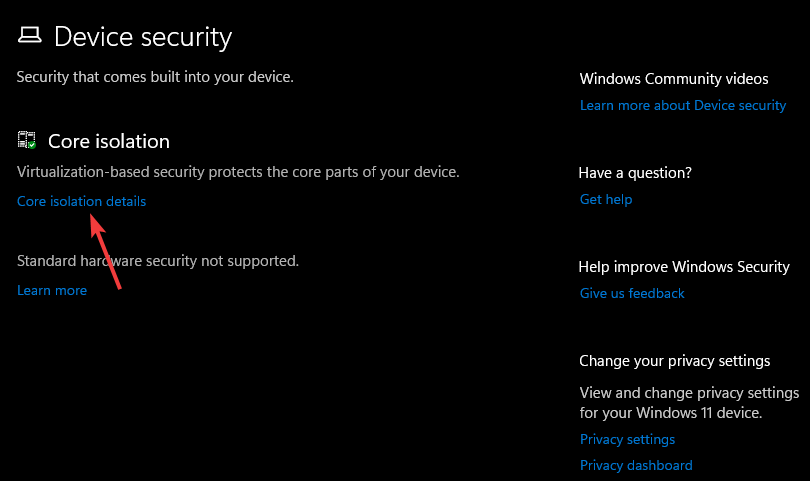
Task: Click Learn more under Standard hardware security
Action: pyautogui.click(x=52, y=290)
